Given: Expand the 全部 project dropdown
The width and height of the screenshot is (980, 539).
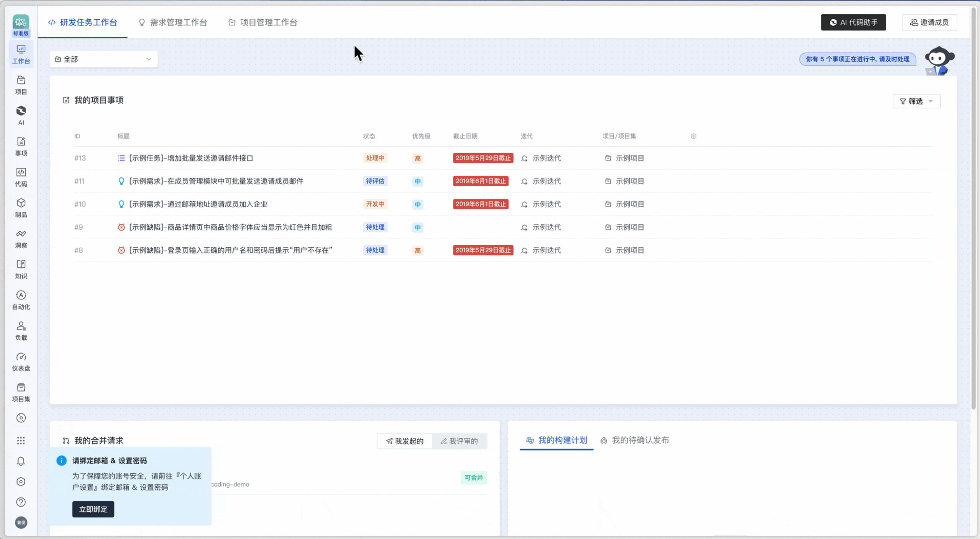Looking at the screenshot, I should coord(103,59).
